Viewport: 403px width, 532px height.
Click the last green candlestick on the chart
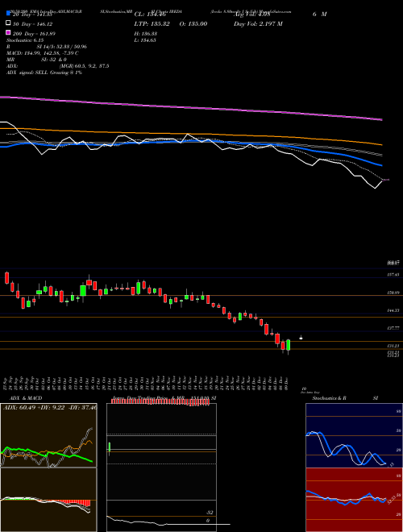289,345
